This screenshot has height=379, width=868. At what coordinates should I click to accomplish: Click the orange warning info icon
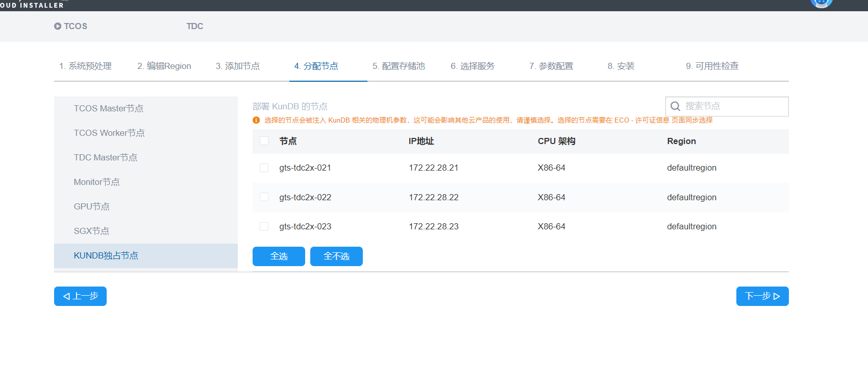(x=256, y=120)
